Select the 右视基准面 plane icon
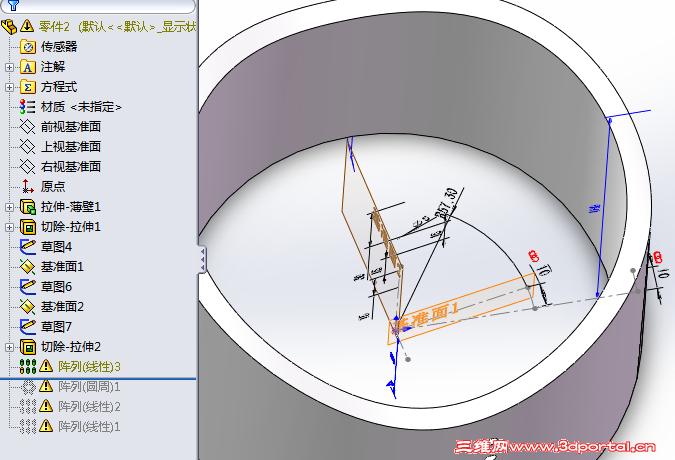Viewport: 675px width, 460px height. tap(28, 167)
